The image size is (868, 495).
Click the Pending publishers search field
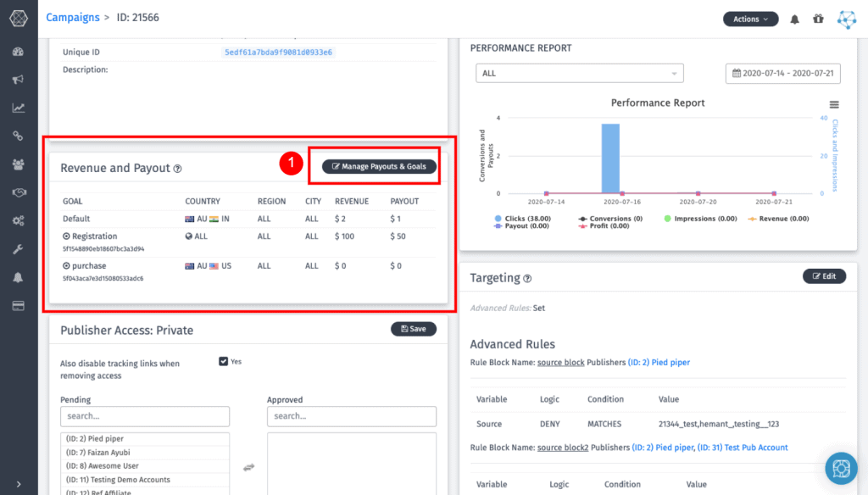144,416
